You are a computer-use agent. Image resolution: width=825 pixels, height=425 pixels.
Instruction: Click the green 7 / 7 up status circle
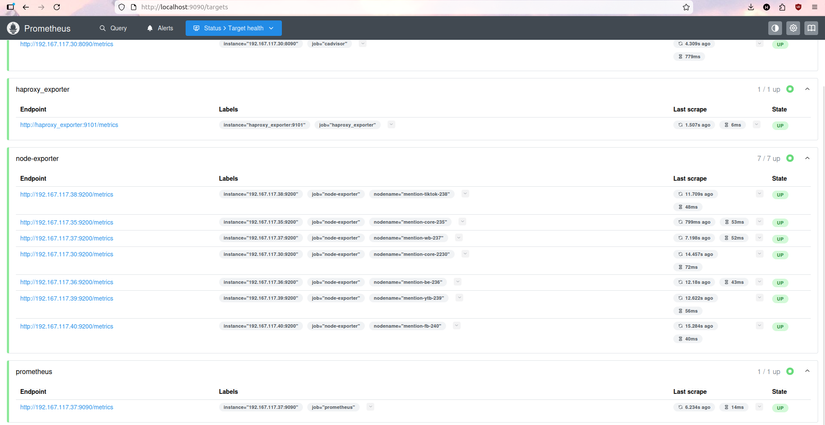[790, 158]
